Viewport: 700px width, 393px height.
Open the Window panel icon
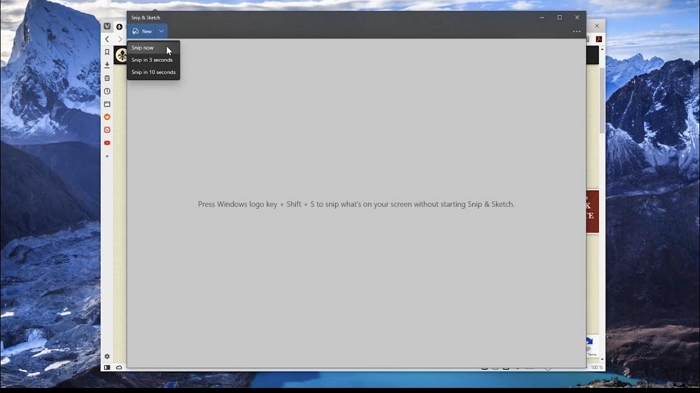click(x=107, y=104)
